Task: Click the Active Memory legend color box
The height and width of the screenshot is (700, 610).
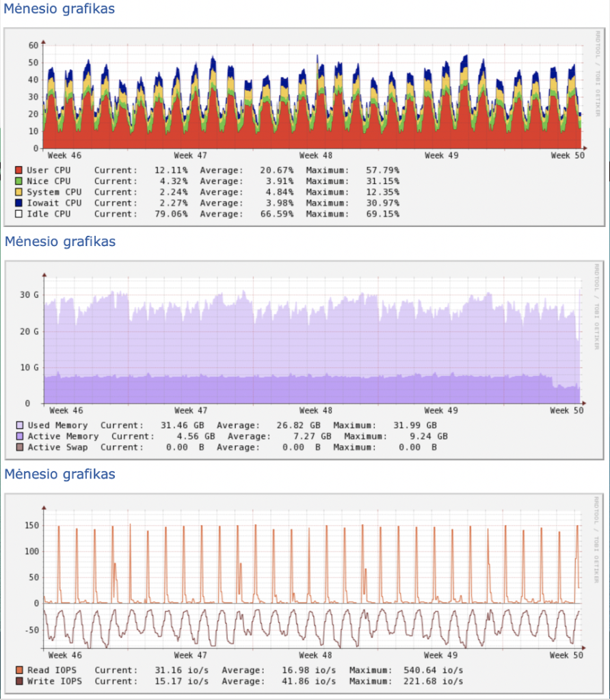Action: click(19, 436)
